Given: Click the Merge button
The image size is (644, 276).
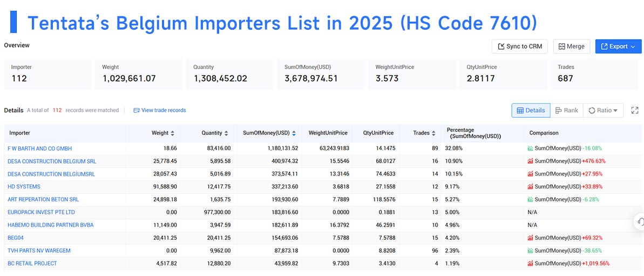Looking at the screenshot, I should coord(571,46).
